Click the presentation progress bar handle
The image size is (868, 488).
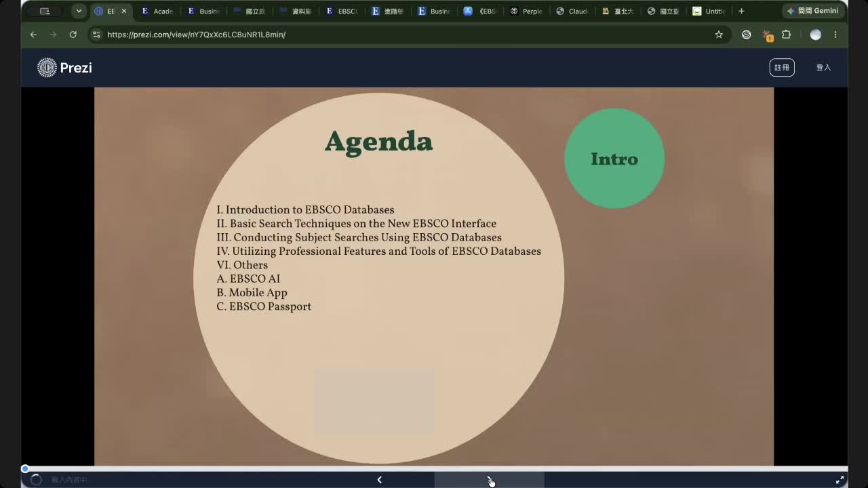click(25, 468)
